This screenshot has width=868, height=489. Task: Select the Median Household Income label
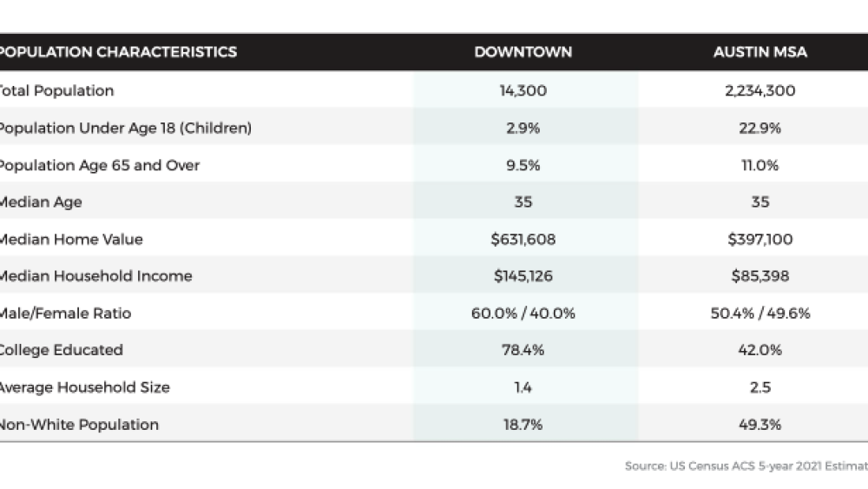tap(95, 276)
